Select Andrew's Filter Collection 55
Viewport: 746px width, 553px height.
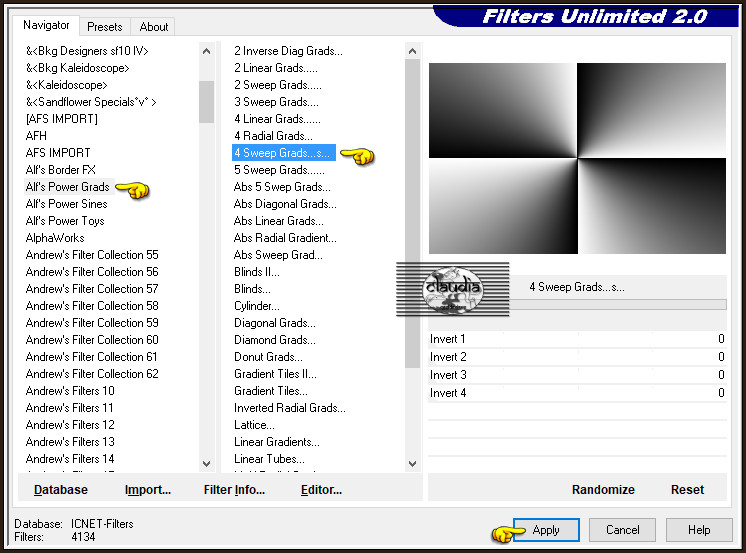[x=92, y=255]
